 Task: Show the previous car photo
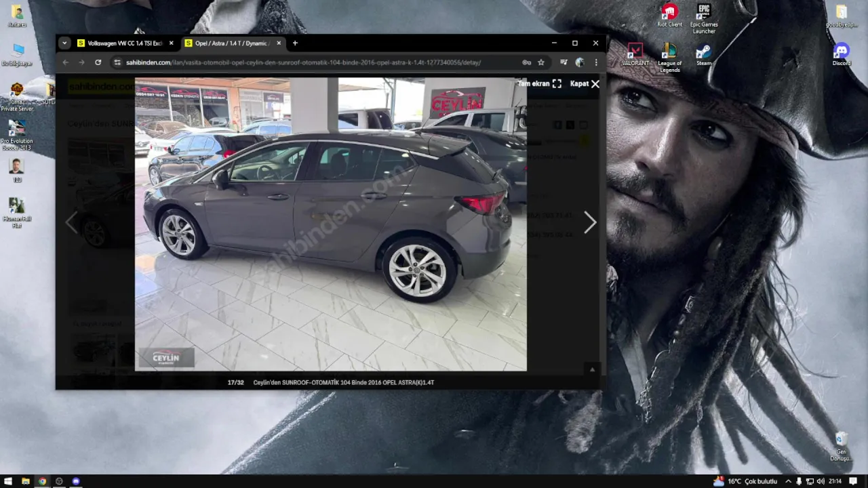[x=71, y=222]
